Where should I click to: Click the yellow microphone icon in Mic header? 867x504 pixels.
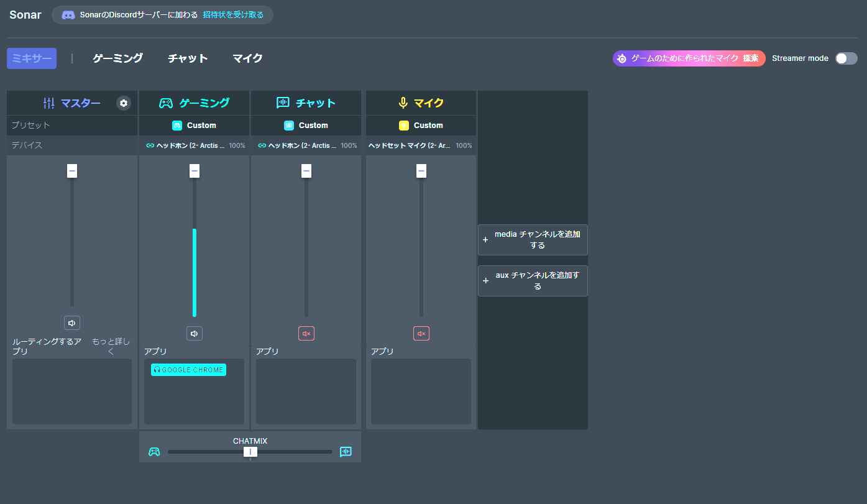403,103
